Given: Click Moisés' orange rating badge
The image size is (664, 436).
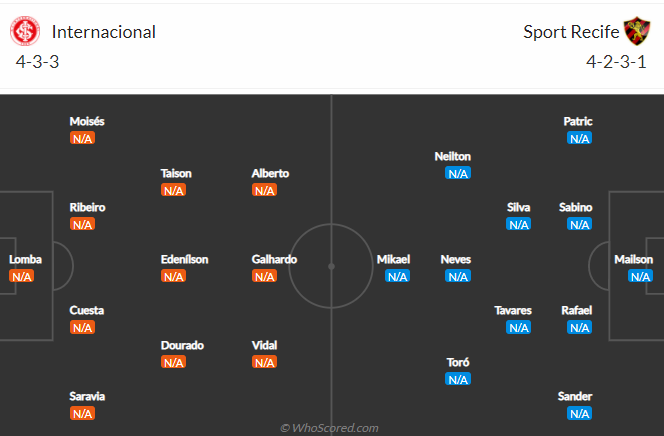Looking at the screenshot, I should tap(83, 138).
